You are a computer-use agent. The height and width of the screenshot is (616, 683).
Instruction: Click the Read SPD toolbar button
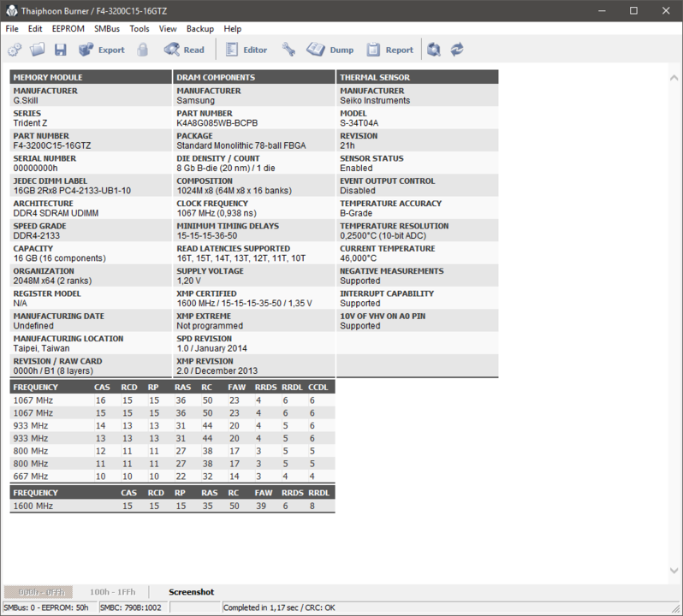click(184, 50)
